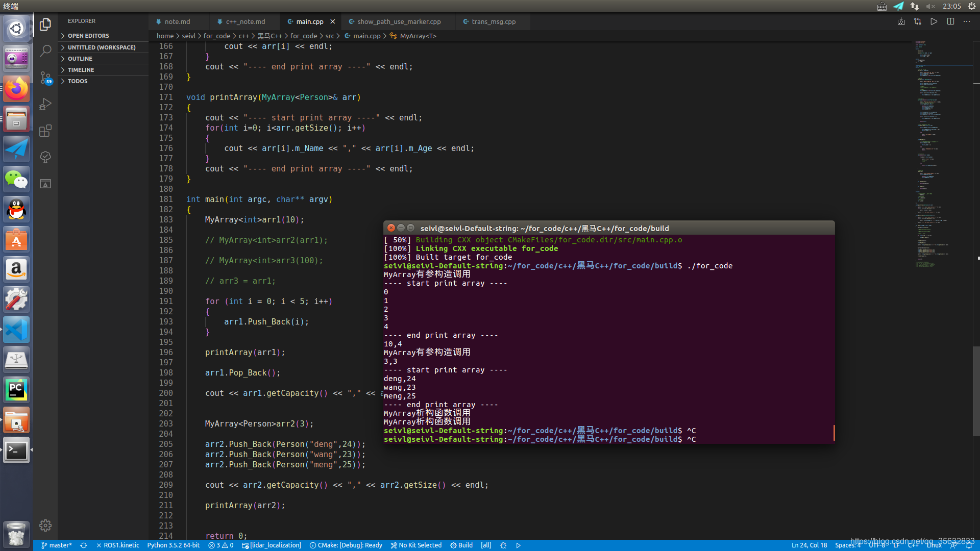Select the [all] build target dropdown

486,545
